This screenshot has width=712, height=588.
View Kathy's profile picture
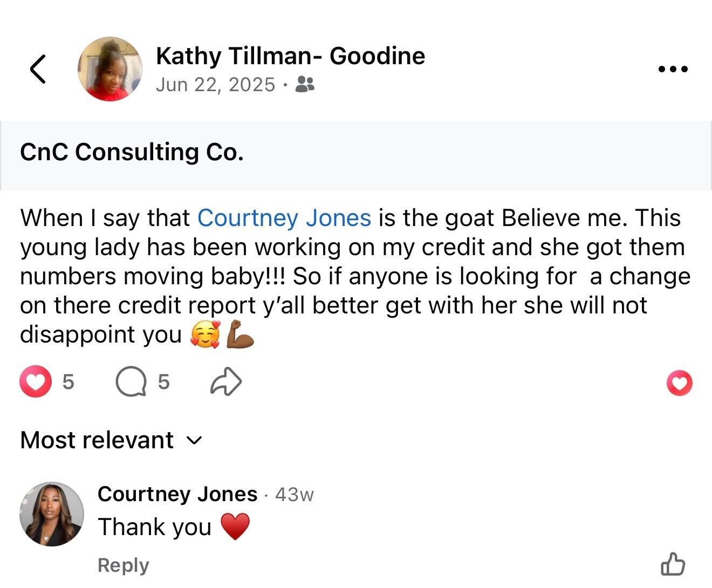(x=110, y=69)
